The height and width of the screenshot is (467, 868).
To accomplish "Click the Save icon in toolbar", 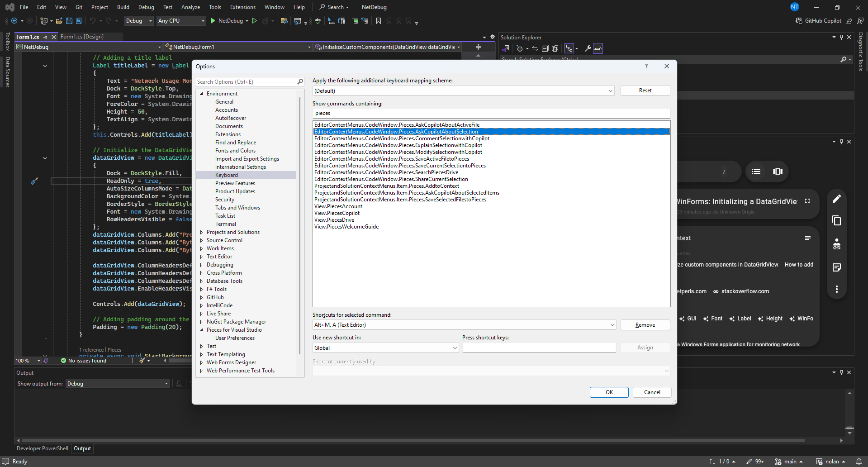I will 69,21.
